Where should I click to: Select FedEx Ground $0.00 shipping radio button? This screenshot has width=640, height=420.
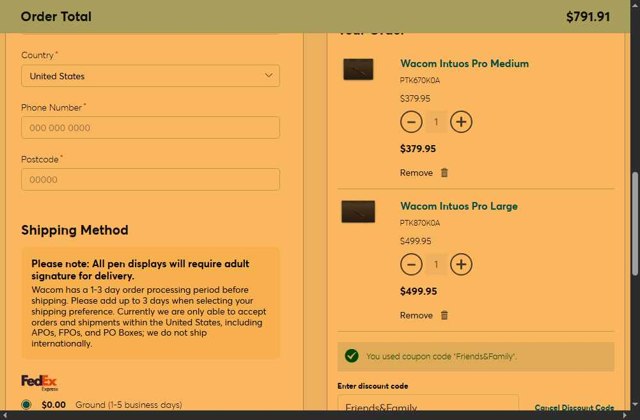(x=27, y=404)
